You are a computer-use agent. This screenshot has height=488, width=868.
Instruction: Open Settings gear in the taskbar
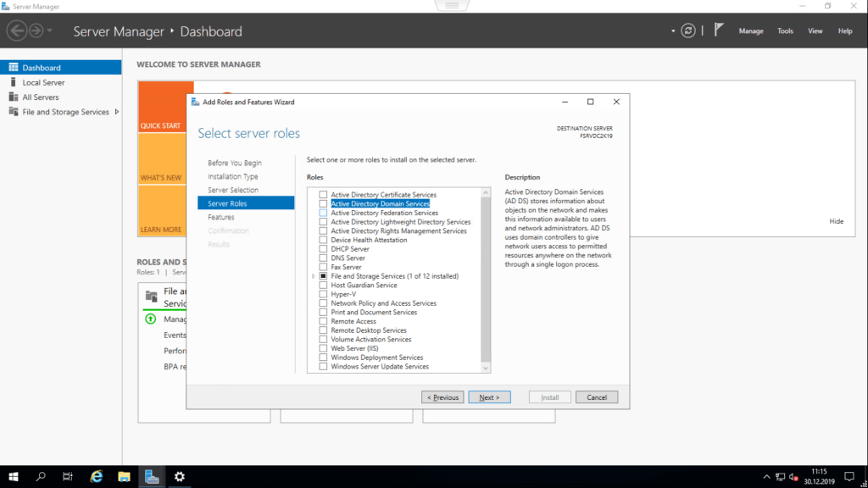(x=179, y=477)
